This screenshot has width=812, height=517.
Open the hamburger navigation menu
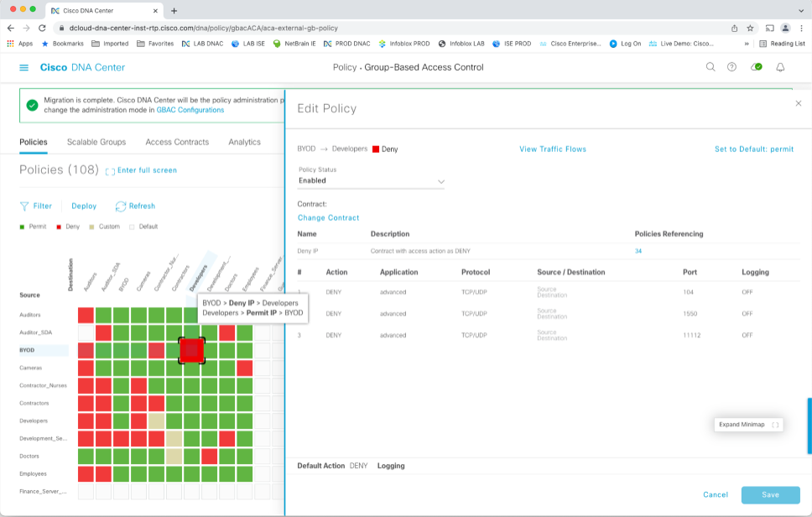point(23,67)
